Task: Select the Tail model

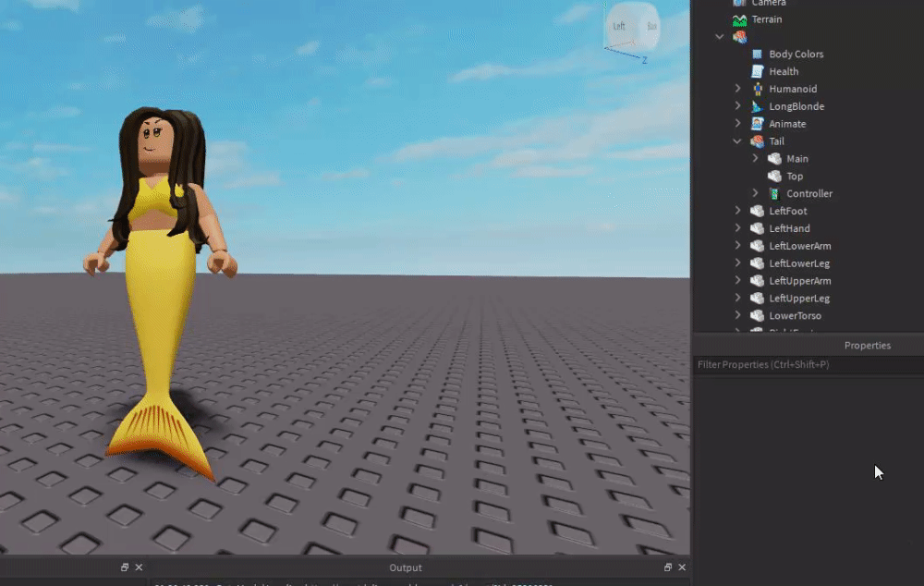Action: 776,141
